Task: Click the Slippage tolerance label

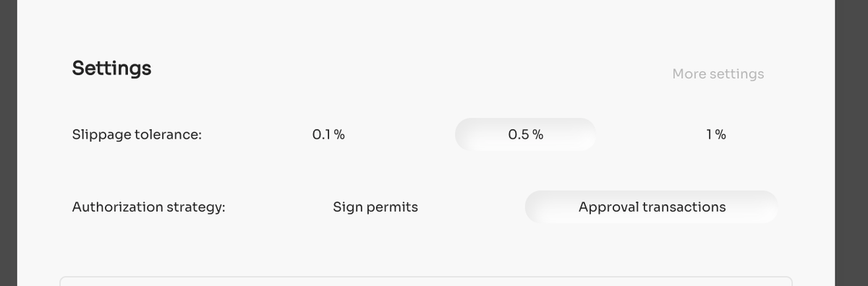Action: 137,135
